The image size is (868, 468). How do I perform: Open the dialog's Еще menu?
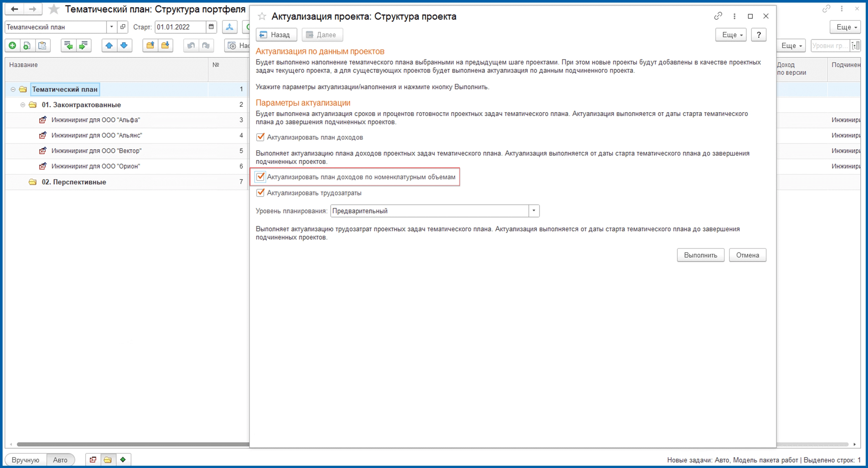click(731, 35)
